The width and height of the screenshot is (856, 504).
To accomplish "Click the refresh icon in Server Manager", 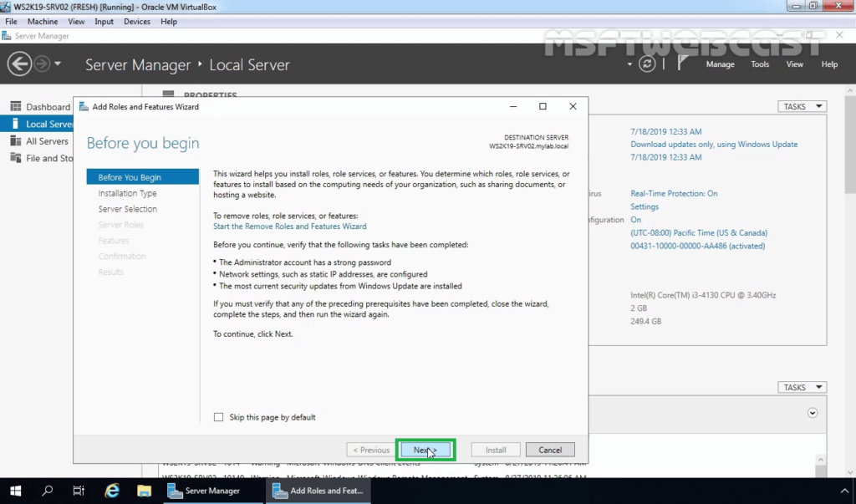I will (647, 64).
